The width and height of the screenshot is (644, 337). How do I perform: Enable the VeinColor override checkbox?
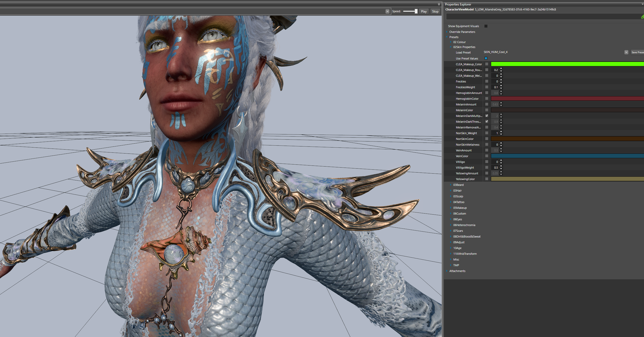click(487, 156)
